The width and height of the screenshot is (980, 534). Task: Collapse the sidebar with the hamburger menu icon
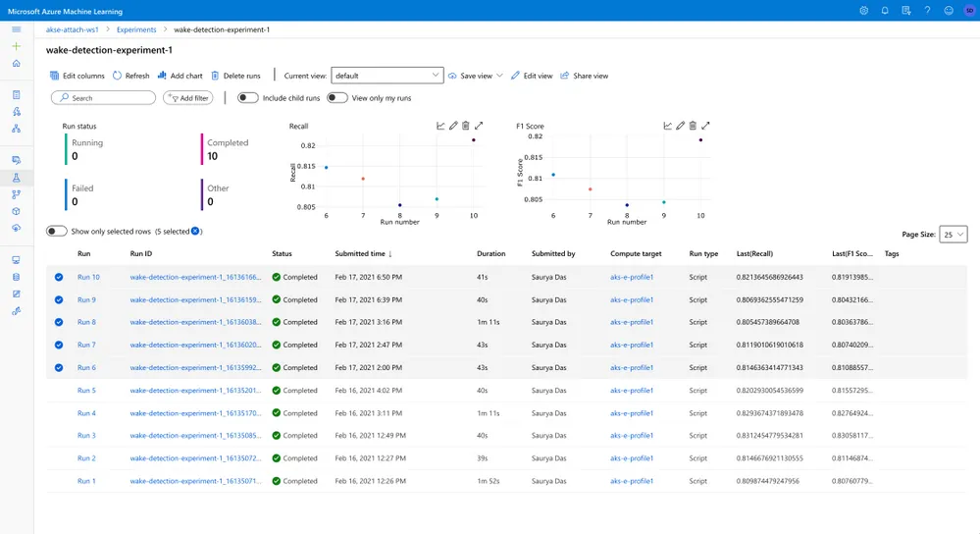tap(17, 29)
